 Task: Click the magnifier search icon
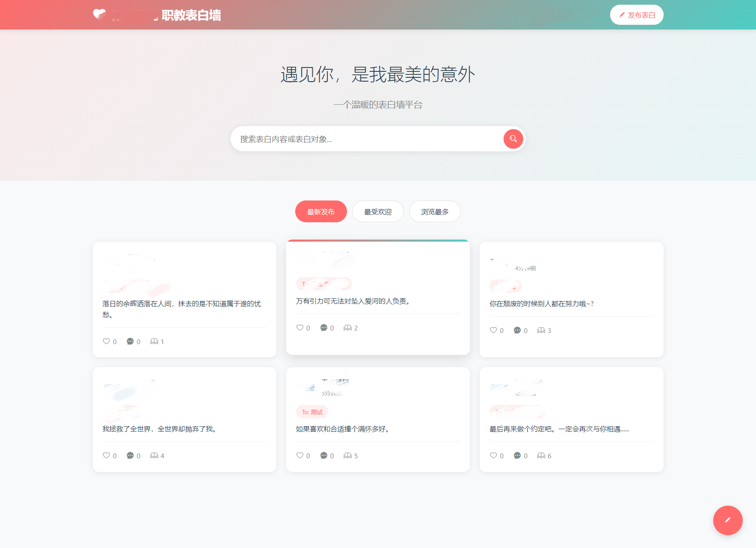pos(513,139)
